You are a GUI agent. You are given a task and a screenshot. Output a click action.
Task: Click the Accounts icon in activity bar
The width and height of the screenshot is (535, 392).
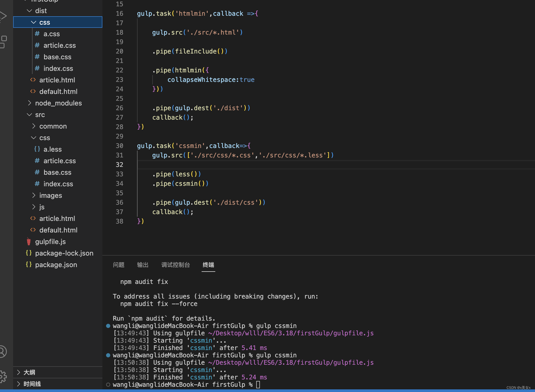pyautogui.click(x=3, y=351)
